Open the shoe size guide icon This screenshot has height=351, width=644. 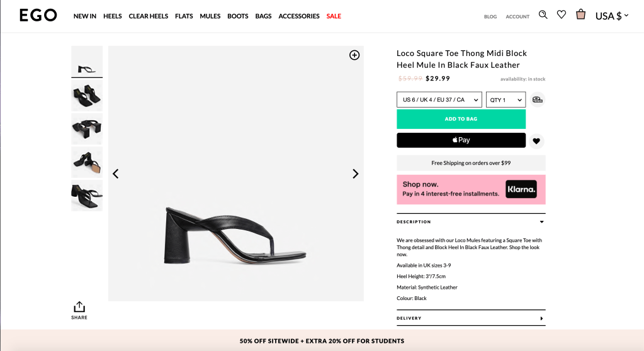(537, 99)
